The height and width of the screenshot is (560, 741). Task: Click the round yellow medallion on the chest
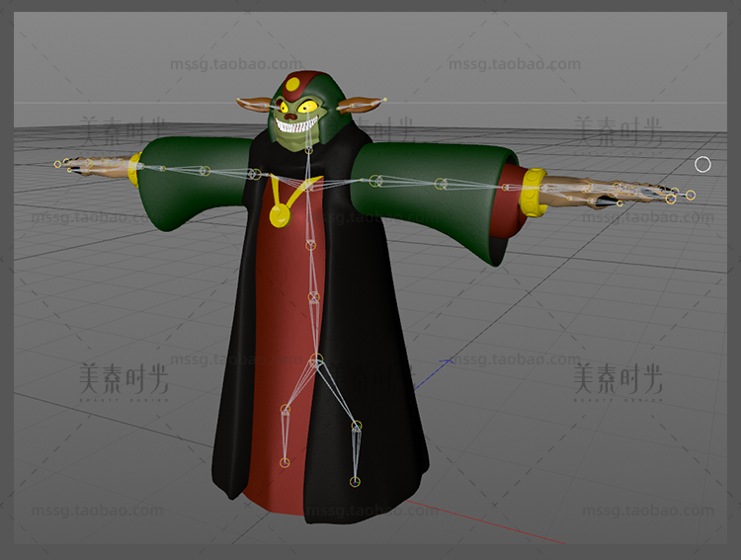coord(280,215)
